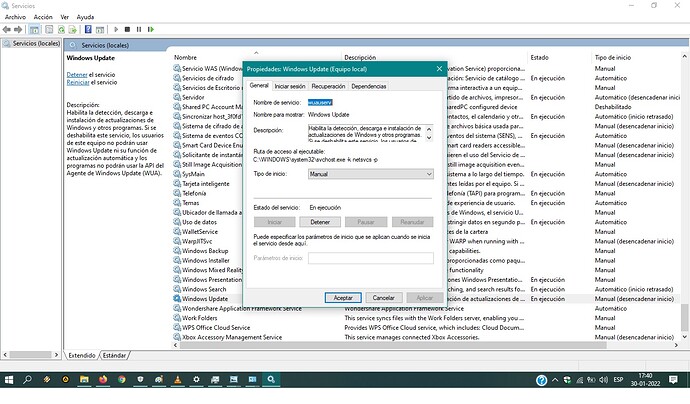The height and width of the screenshot is (404, 690).
Task: Open the notification center icon
Action: [x=673, y=379]
